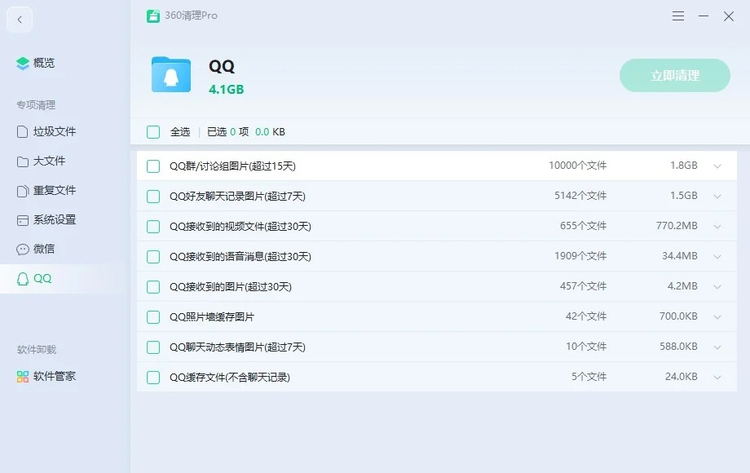This screenshot has width=750, height=473.
Task: Click the QQ folder icon
Action: (x=171, y=74)
